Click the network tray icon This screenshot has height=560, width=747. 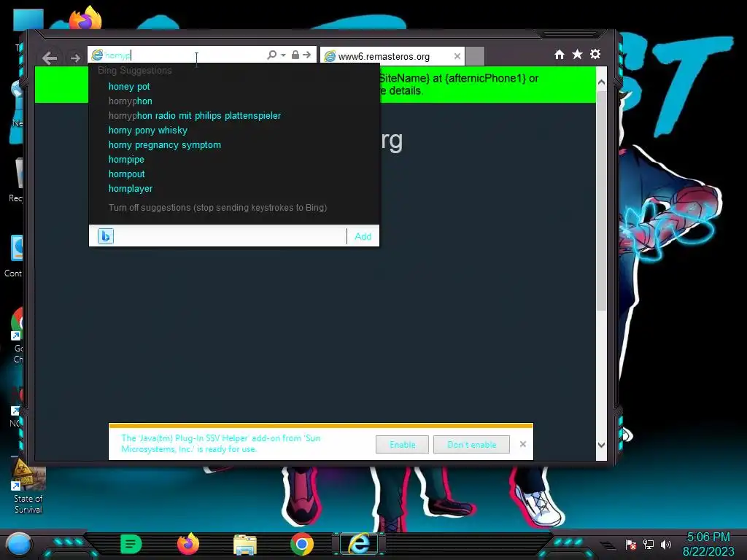(649, 544)
